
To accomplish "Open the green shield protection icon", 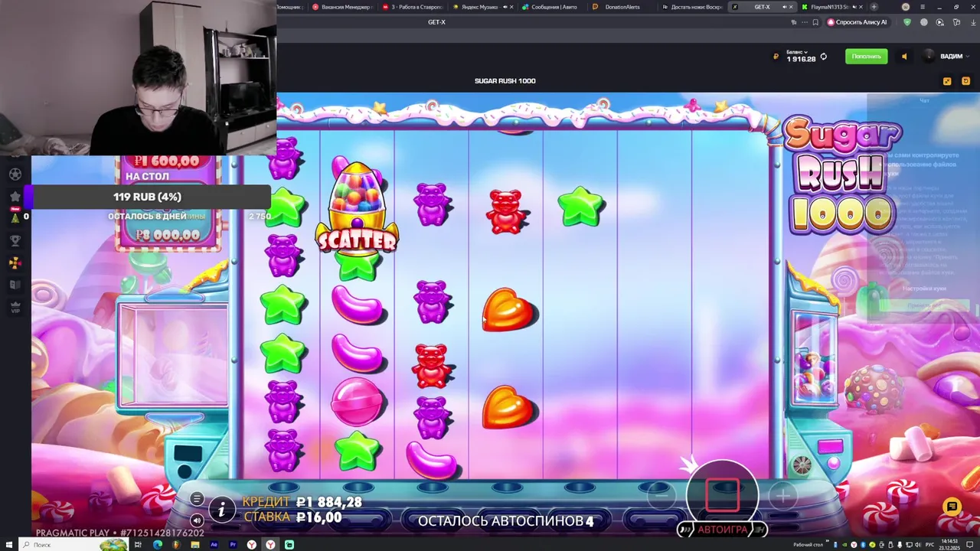I will click(x=907, y=22).
